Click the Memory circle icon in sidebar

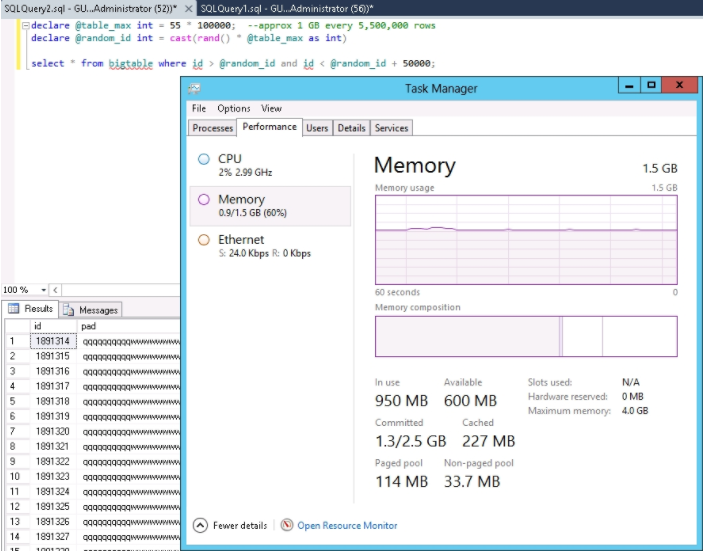pyautogui.click(x=204, y=199)
